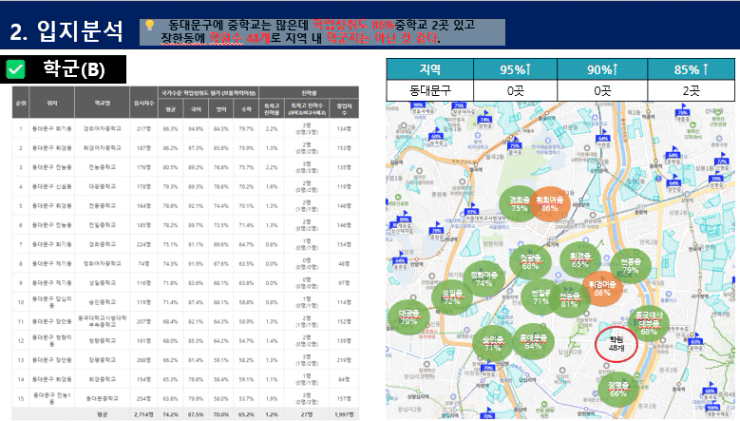Click 장평중학교 in the rank 13 row

pos(102,360)
